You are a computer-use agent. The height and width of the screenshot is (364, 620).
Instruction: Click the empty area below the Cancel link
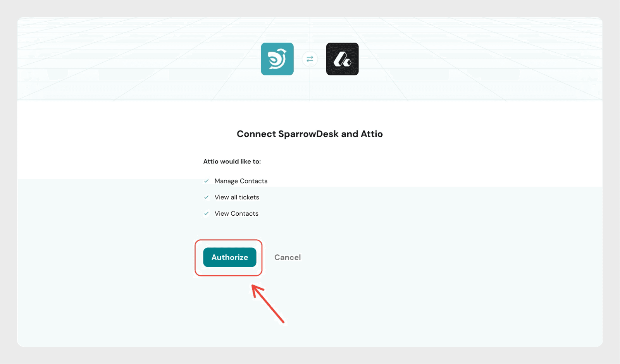tap(387, 306)
